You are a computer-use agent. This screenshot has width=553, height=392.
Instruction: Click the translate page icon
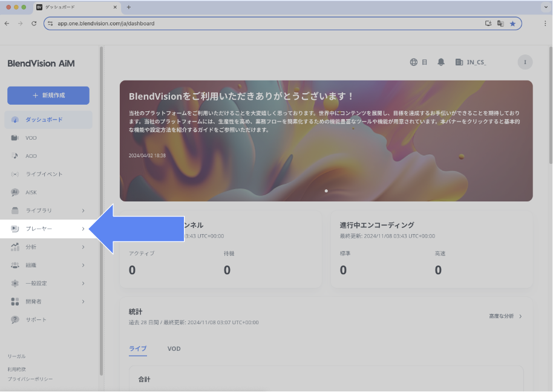pos(500,24)
